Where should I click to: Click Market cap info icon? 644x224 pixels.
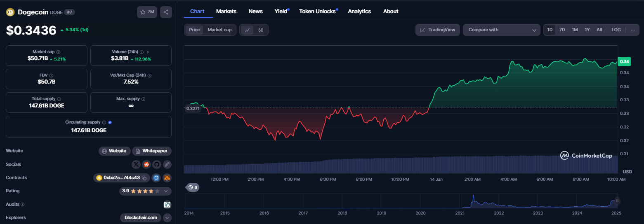click(58, 52)
